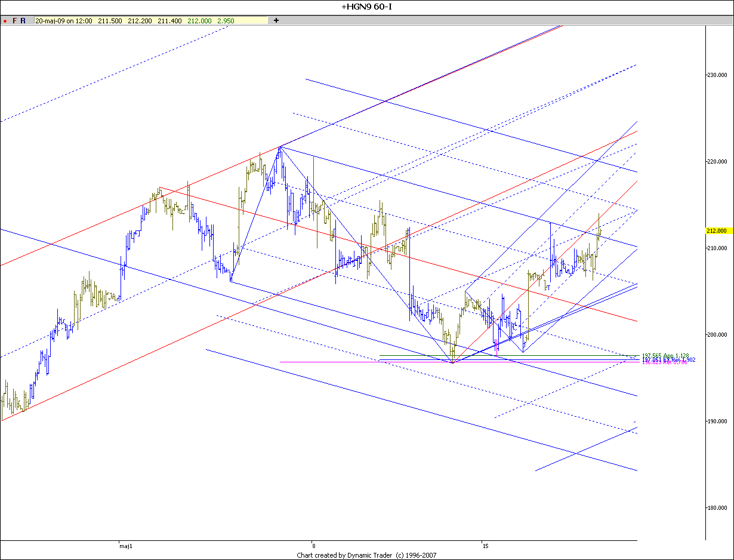Click the 220.000 price axis label

click(717, 162)
